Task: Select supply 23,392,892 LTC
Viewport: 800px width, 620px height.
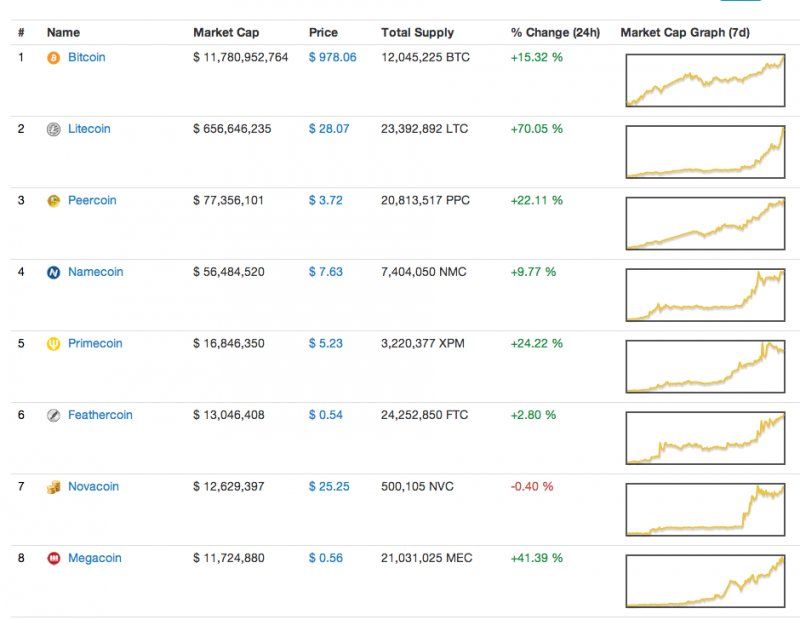Action: coord(424,129)
